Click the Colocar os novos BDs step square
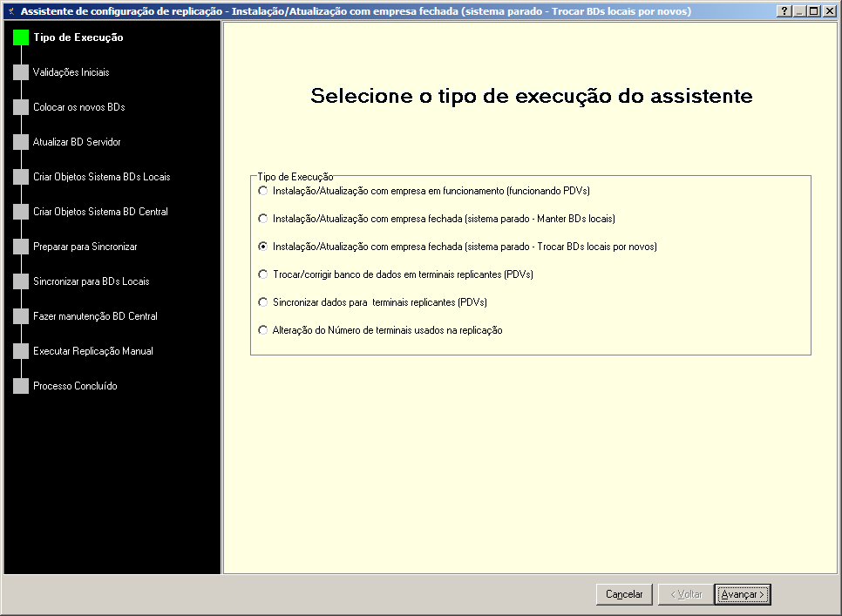 (x=21, y=107)
